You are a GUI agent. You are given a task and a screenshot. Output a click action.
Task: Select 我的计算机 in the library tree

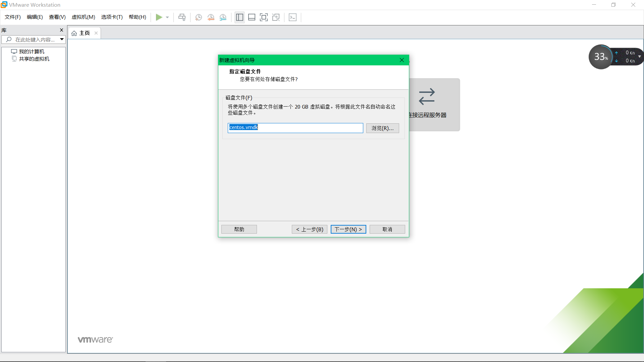[32, 51]
